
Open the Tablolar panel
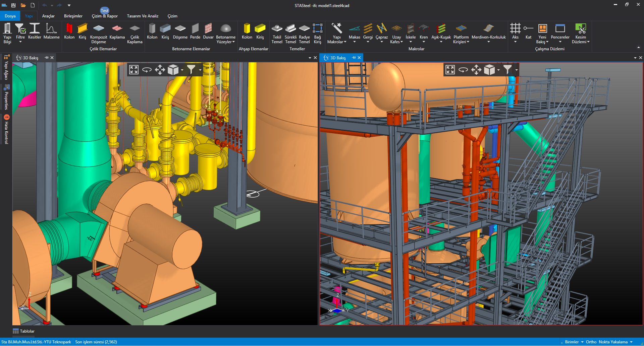[x=24, y=331]
